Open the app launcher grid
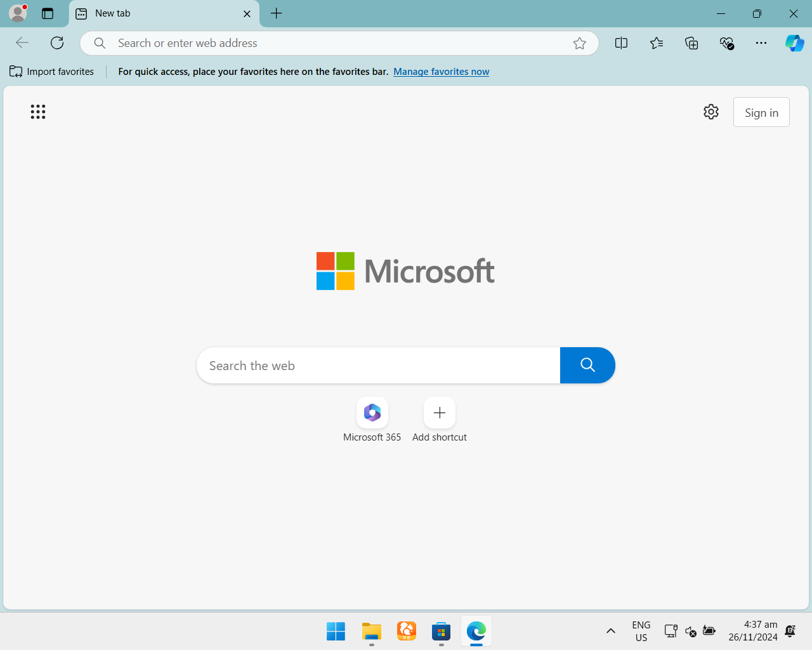812x650 pixels. coord(38,112)
